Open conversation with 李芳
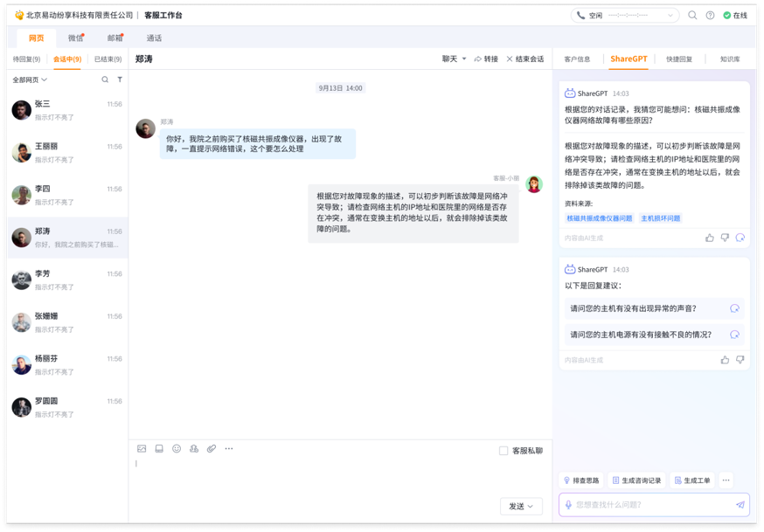Viewport: 764px width, 532px height. 67,280
